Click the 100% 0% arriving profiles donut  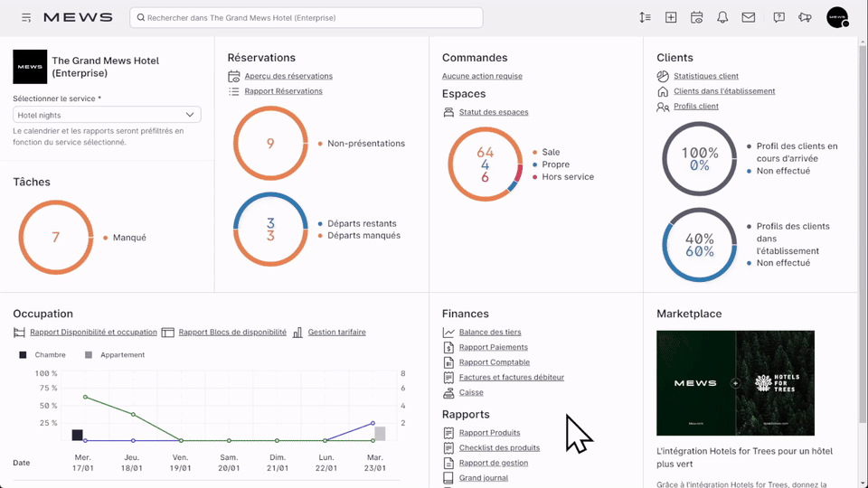point(699,159)
